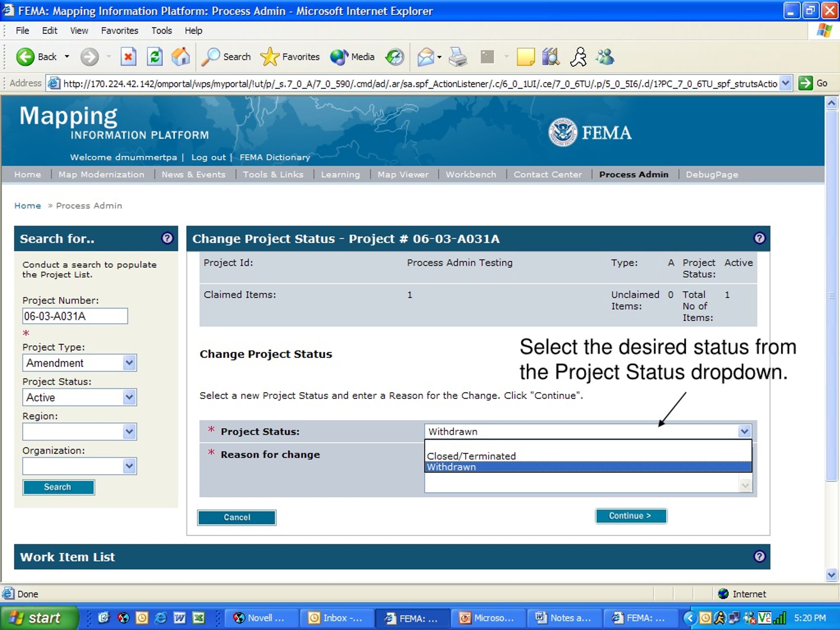Open Internet Explorer quick launch icon
This screenshot has height=630, width=840.
tap(161, 618)
